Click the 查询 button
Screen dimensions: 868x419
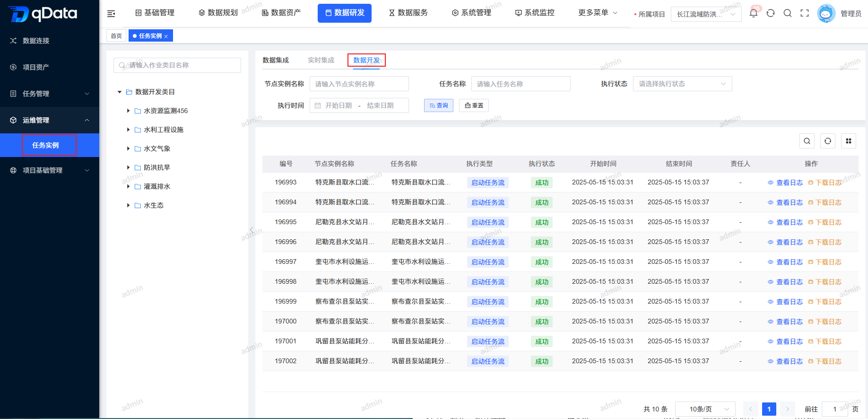coord(439,105)
